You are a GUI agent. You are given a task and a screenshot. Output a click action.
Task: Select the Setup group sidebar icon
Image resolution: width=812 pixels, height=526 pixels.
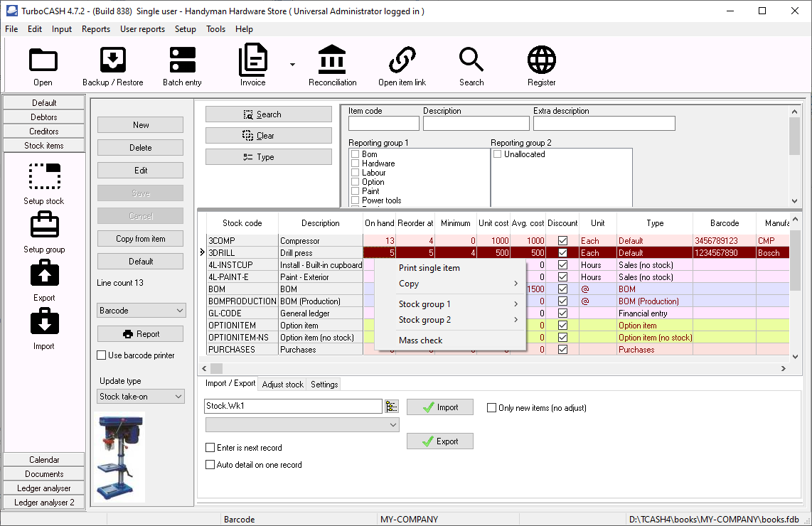(x=44, y=231)
